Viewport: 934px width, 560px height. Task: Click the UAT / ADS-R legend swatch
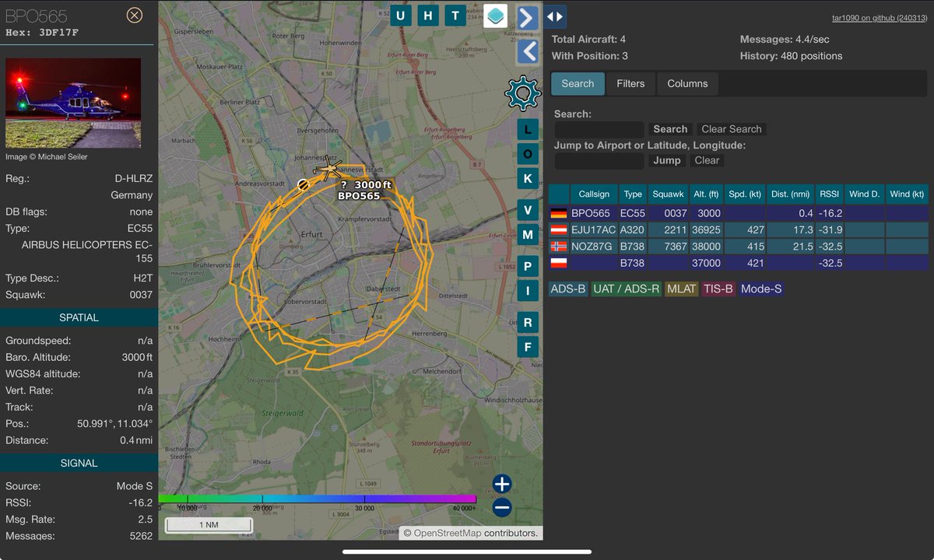pos(627,289)
